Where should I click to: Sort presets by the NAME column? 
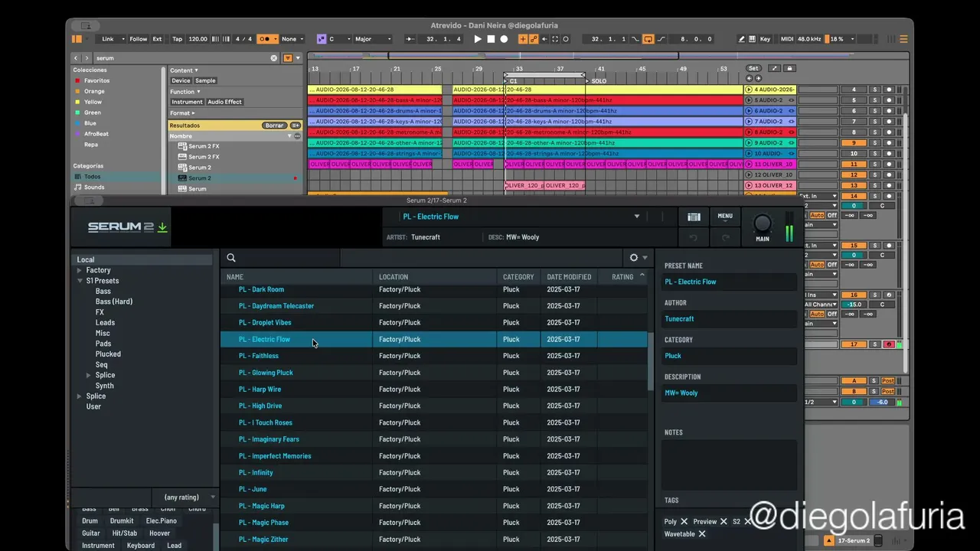pos(235,277)
